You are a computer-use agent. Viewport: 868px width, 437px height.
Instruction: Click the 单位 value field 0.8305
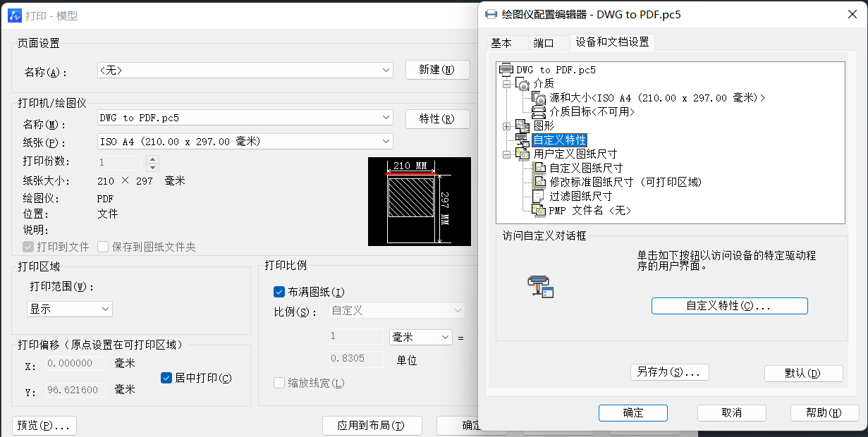point(357,359)
